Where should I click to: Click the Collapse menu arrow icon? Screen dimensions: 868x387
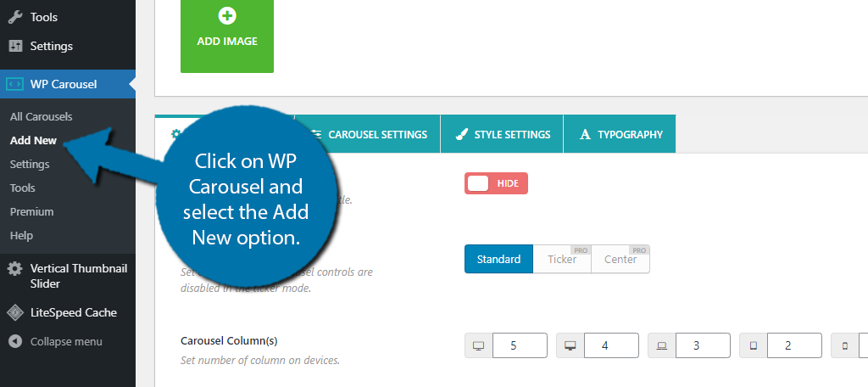click(15, 341)
